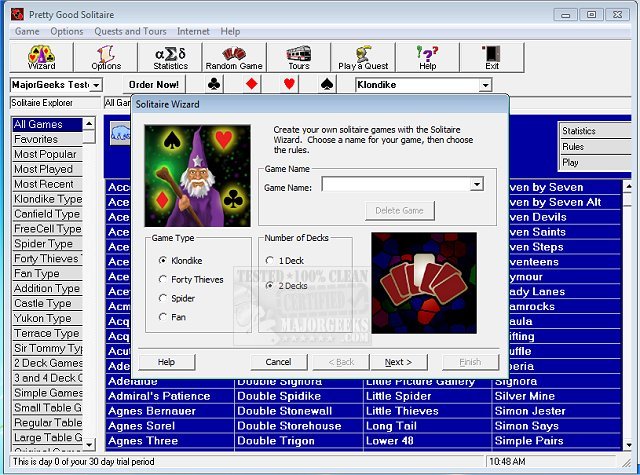
Task: Select FreeCell Type category
Action: [x=47, y=229]
